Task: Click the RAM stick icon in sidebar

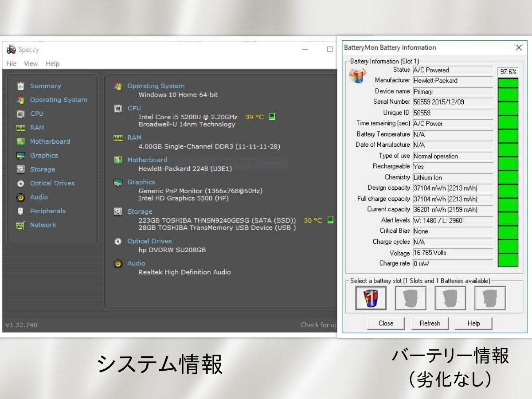Action: pos(20,128)
